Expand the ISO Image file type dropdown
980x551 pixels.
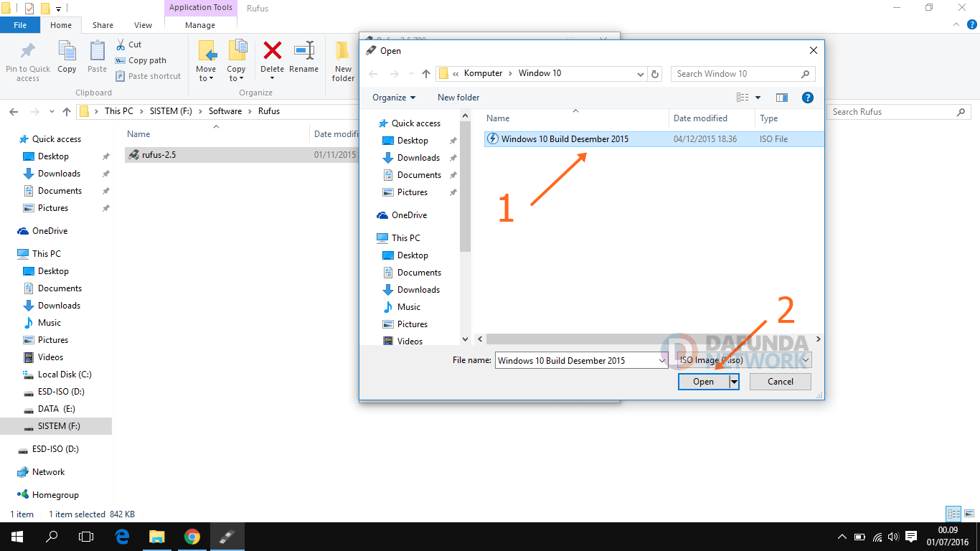pyautogui.click(x=806, y=361)
